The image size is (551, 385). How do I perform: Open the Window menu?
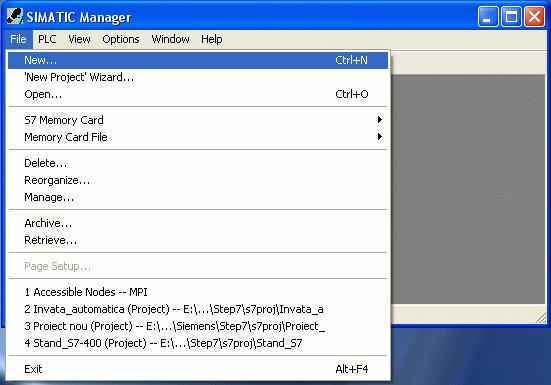point(170,39)
